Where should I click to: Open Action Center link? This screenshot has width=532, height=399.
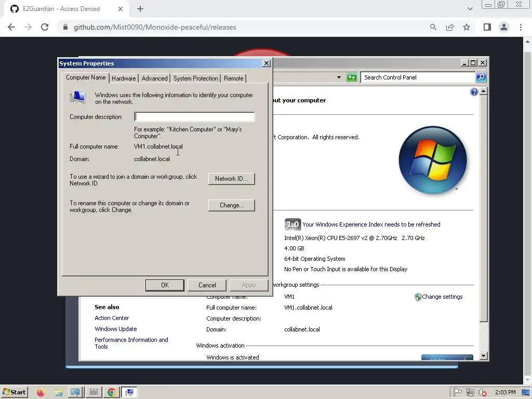[112, 318]
